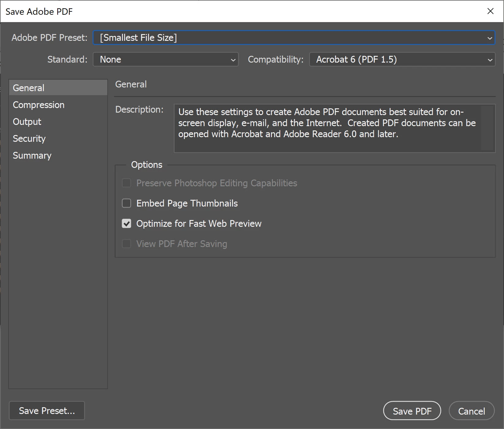The image size is (504, 429).
Task: Click the Optimize for Fast Web Preview label
Action: (199, 223)
